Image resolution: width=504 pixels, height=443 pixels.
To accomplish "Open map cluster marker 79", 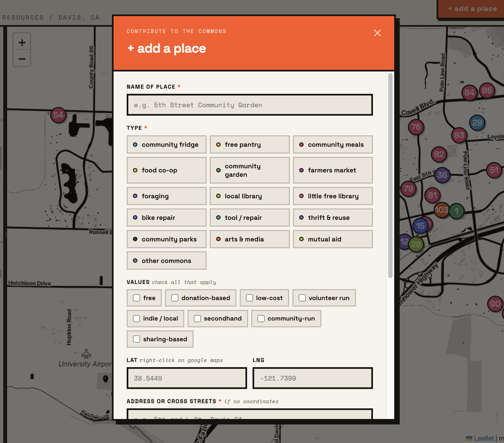I will (x=408, y=188).
